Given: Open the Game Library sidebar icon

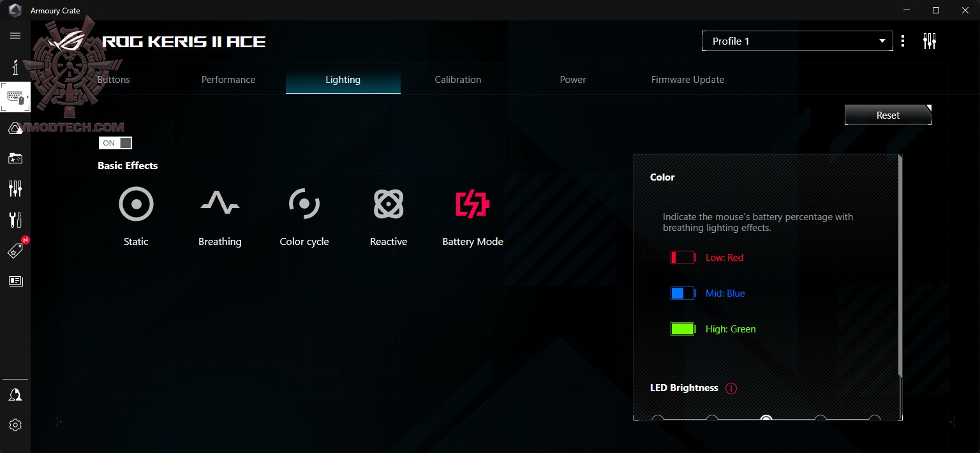Looking at the screenshot, I should [x=15, y=158].
